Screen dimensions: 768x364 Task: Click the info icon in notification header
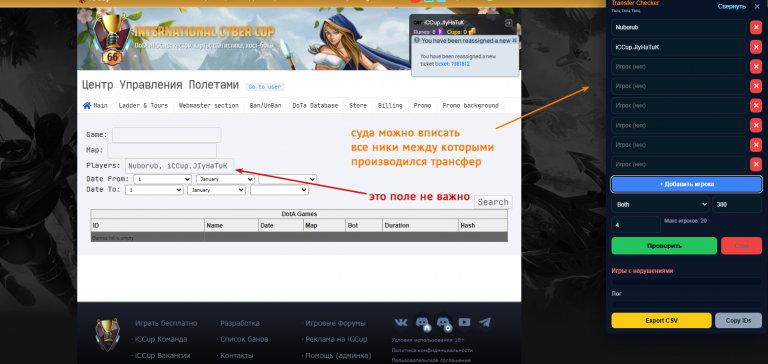point(417,40)
